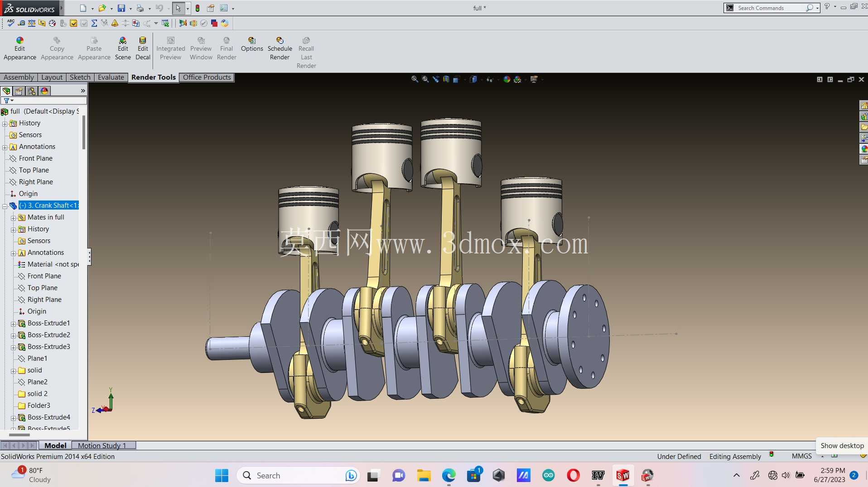Open SolidWorks Resources home icon in task pane
Screen dimensions: 868x487
pos(864,106)
